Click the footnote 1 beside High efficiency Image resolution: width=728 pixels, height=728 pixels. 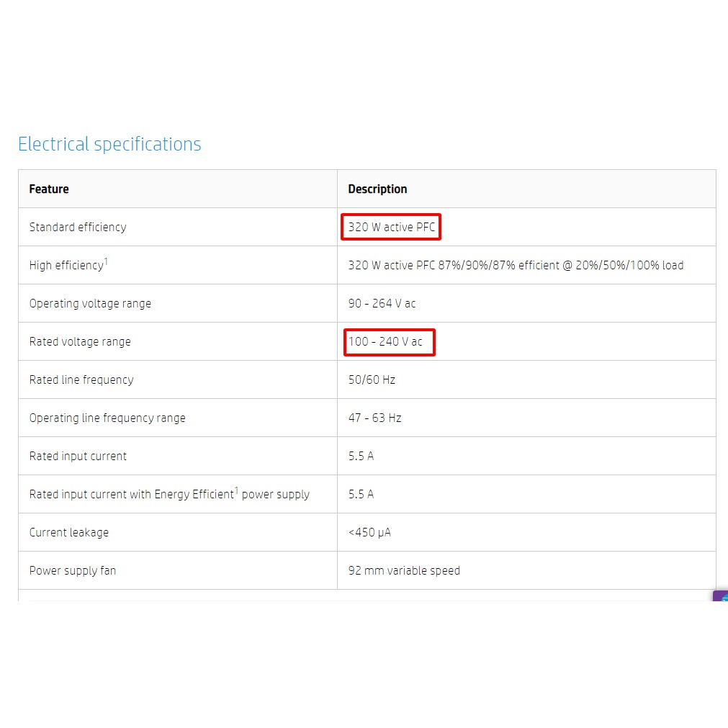point(107,261)
